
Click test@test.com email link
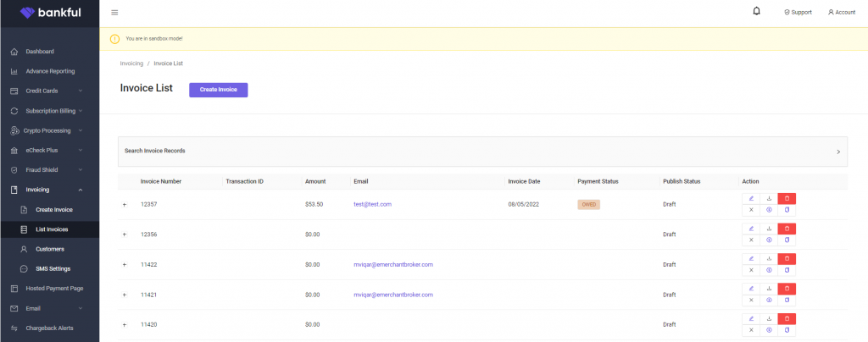(x=373, y=204)
